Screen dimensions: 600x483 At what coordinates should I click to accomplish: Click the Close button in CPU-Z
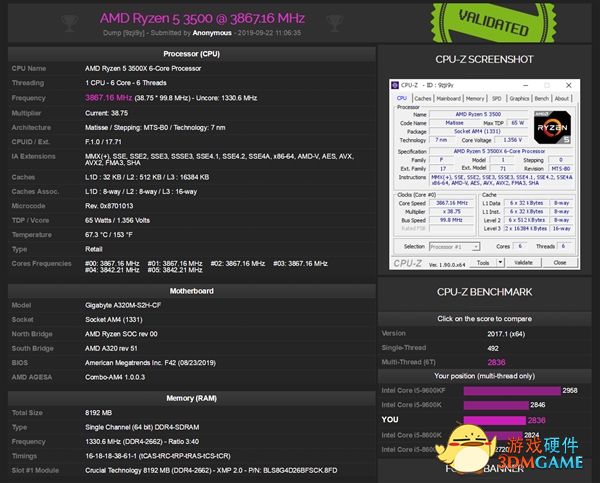(x=559, y=263)
